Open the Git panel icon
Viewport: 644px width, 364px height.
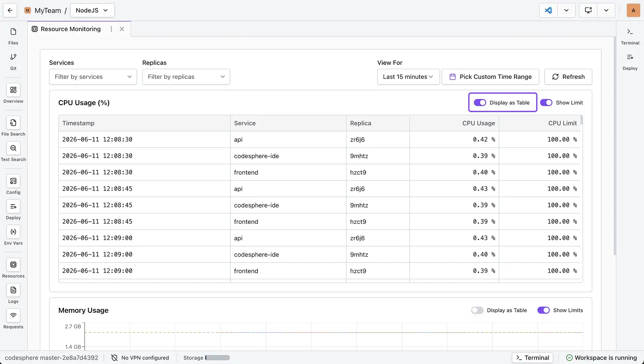tap(13, 62)
